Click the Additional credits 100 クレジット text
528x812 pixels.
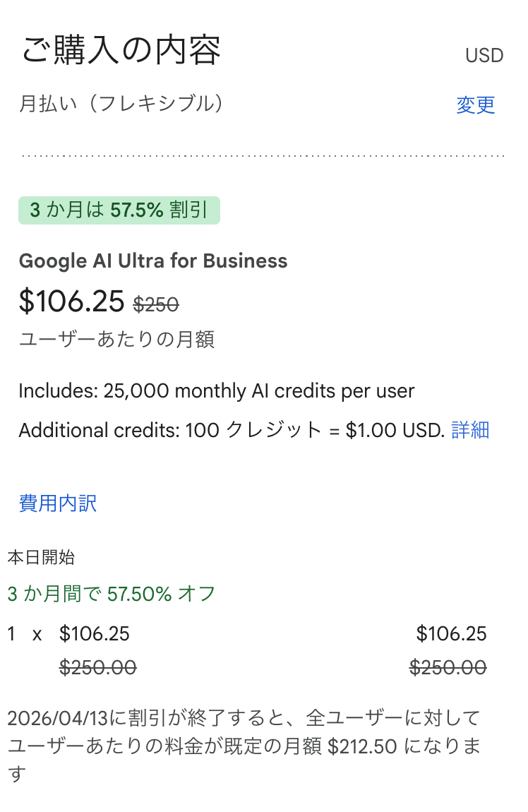click(x=232, y=430)
